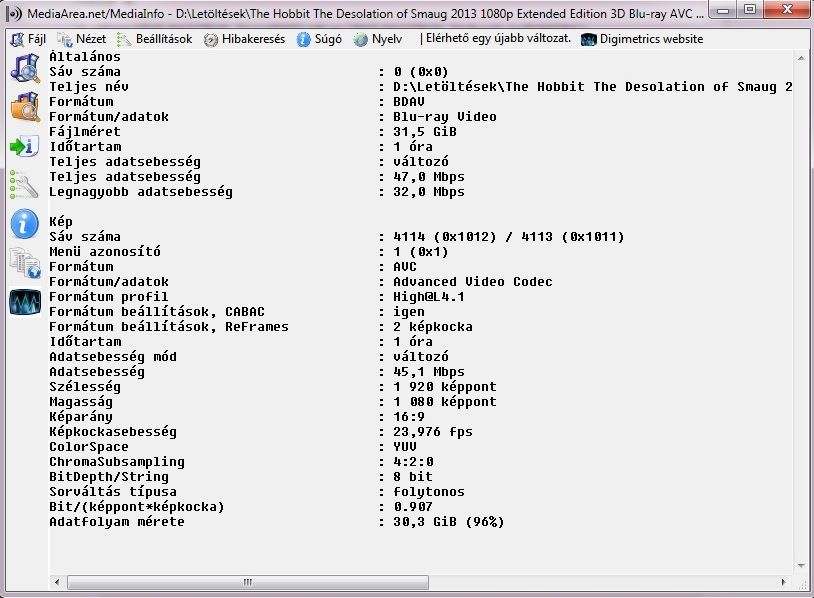Click the icon beside the Beállítások menu
The image size is (814, 598).
tap(124, 39)
